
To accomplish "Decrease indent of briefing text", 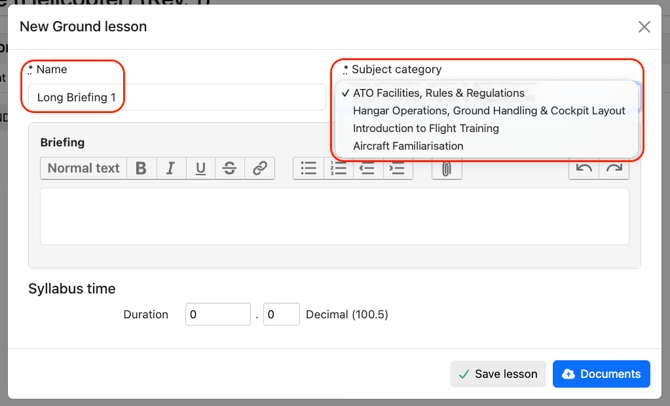I will pyautogui.click(x=367, y=168).
